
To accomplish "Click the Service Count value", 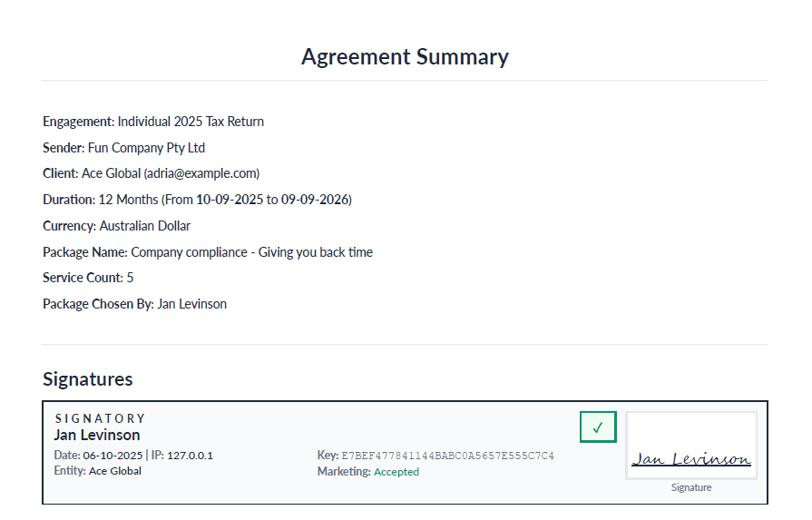I will (x=130, y=278).
